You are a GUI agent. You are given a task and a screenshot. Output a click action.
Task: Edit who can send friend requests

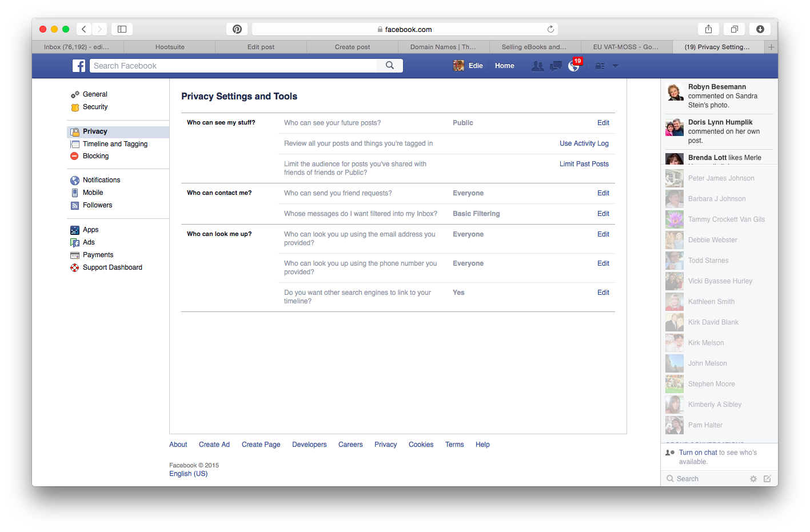603,193
